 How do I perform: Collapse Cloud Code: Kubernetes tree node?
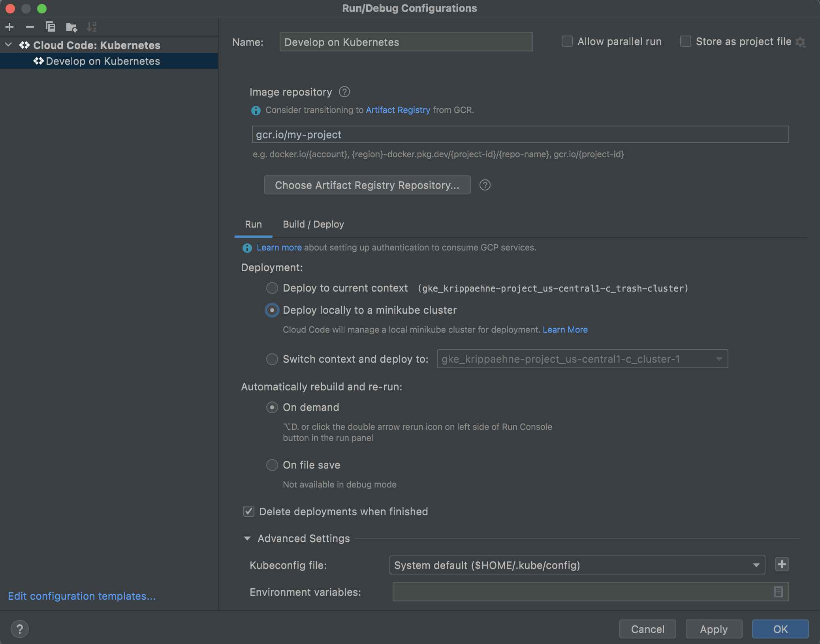(8, 45)
